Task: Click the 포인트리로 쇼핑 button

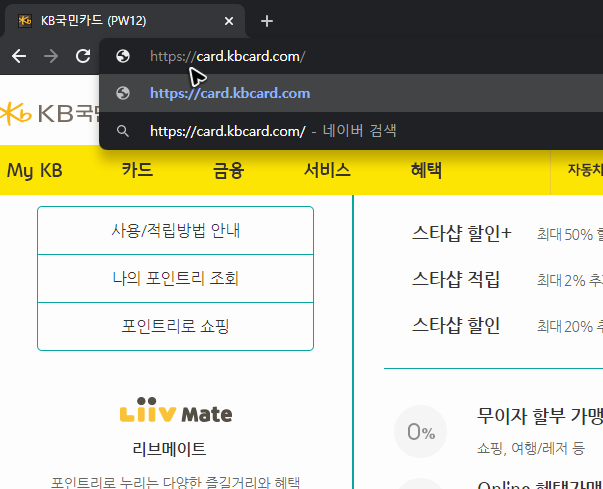Action: (x=175, y=326)
